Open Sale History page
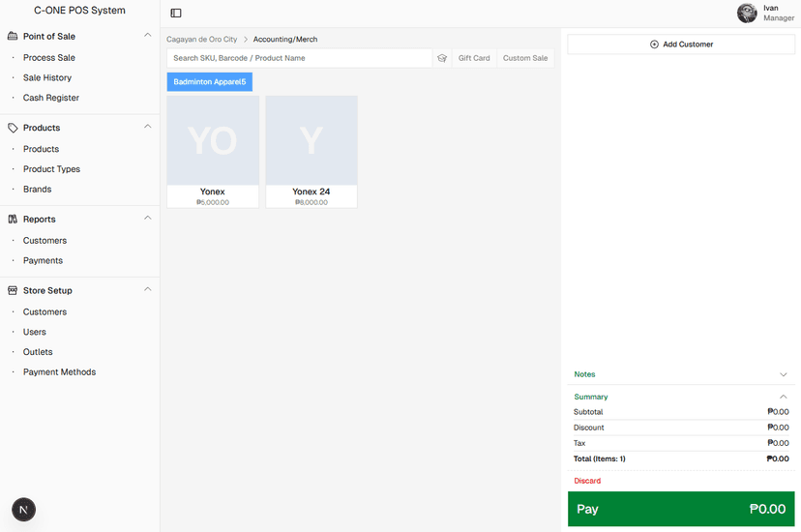 pyautogui.click(x=47, y=77)
